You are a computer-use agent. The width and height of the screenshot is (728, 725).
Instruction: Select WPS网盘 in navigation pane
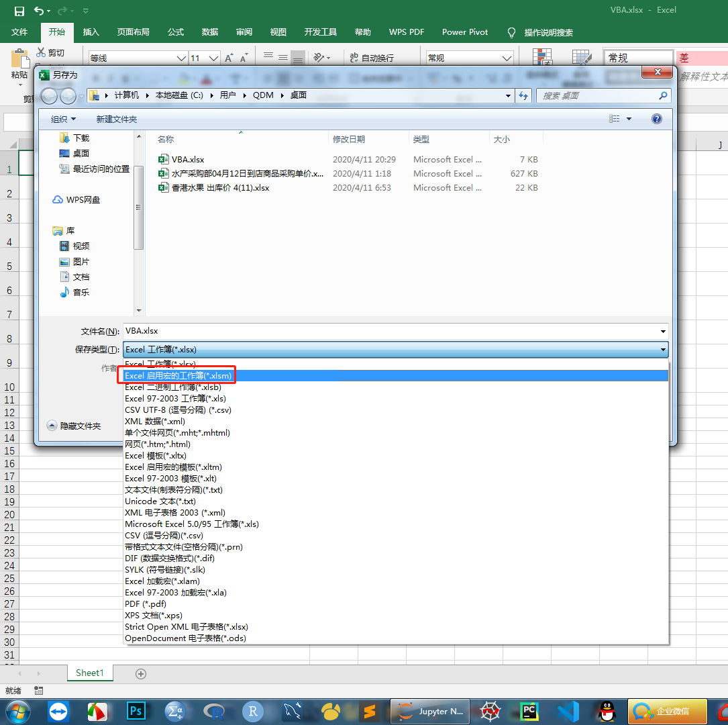coord(76,200)
